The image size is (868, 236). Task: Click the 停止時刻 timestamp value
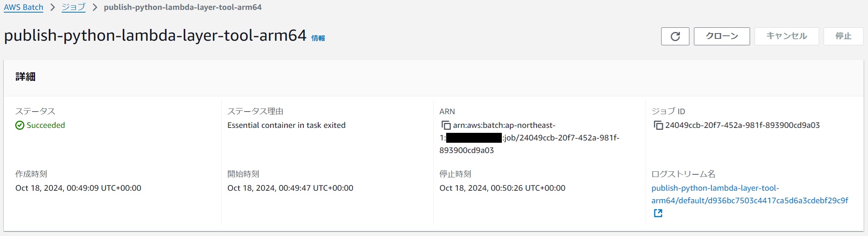502,188
